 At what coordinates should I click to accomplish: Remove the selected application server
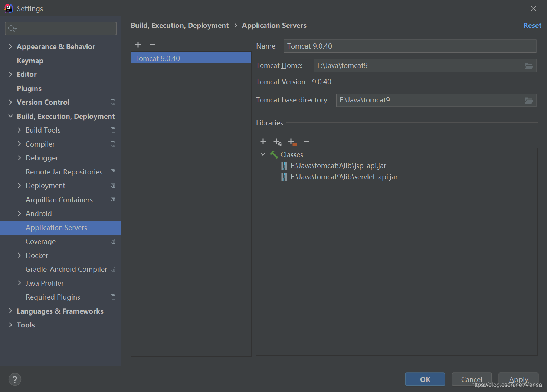coord(153,45)
